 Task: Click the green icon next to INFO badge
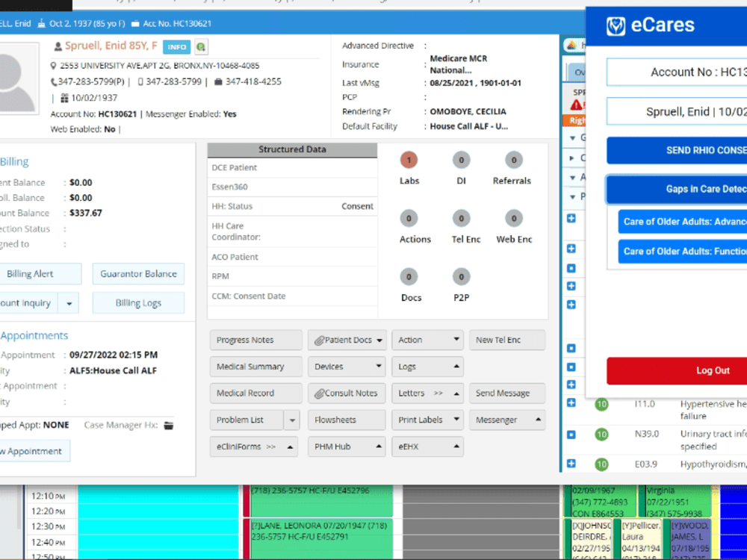click(x=201, y=46)
